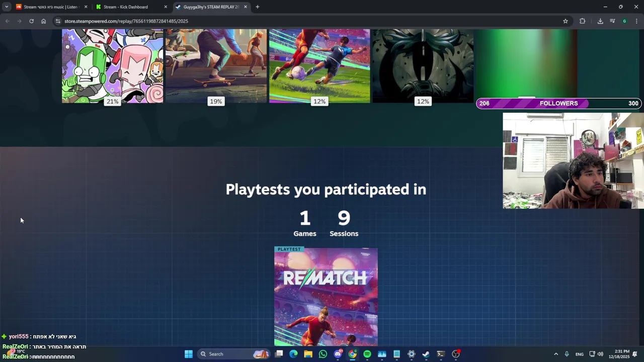
Task: Click the followers goal progress bar
Action: [x=558, y=103]
